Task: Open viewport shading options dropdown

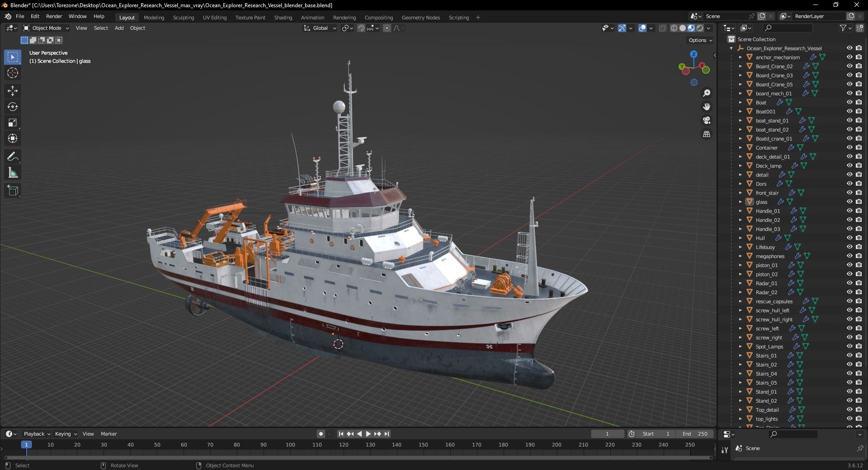Action: (x=709, y=28)
